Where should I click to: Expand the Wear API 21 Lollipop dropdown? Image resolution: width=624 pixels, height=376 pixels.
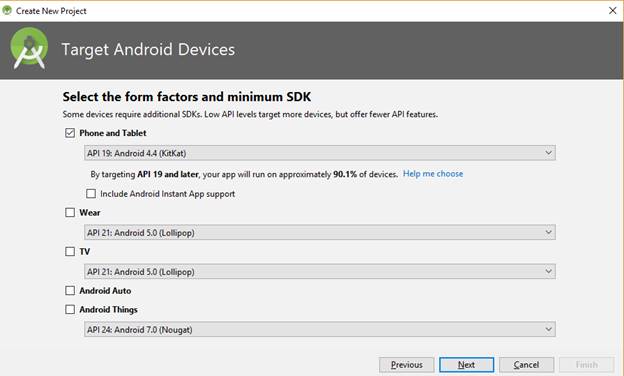[320, 233]
